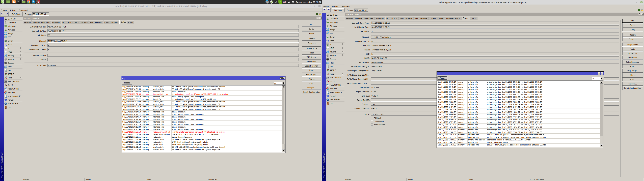Open log topic filter dropdown in right Log

[602, 78]
